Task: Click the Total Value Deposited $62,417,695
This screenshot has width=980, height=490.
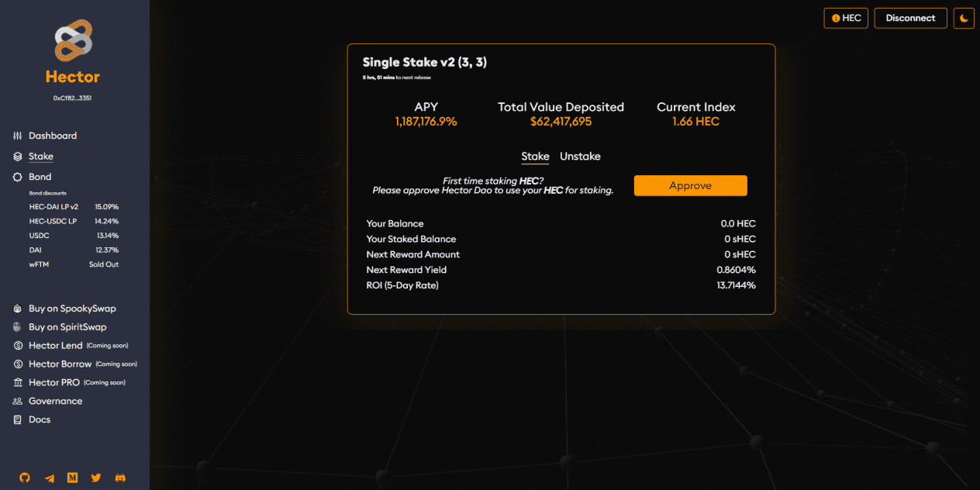Action: coord(561,122)
